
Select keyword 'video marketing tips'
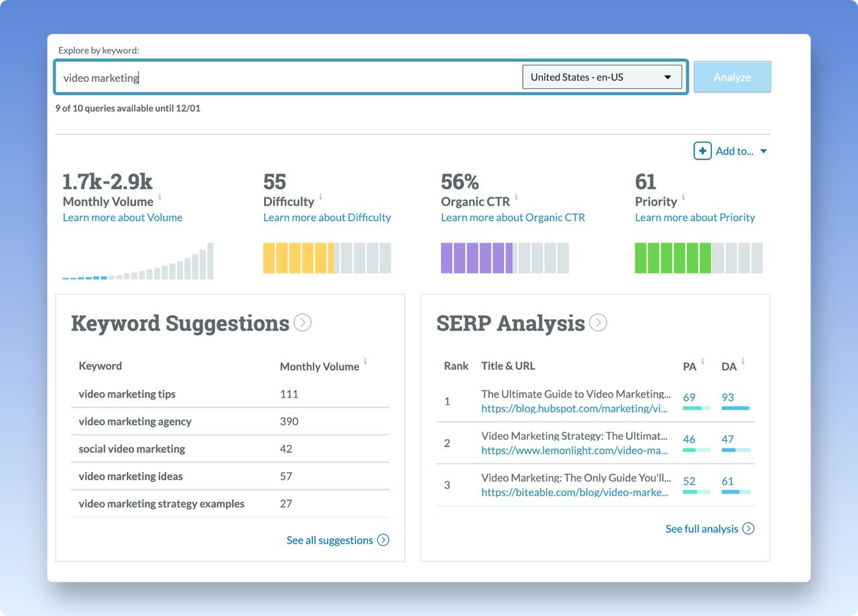(x=127, y=394)
